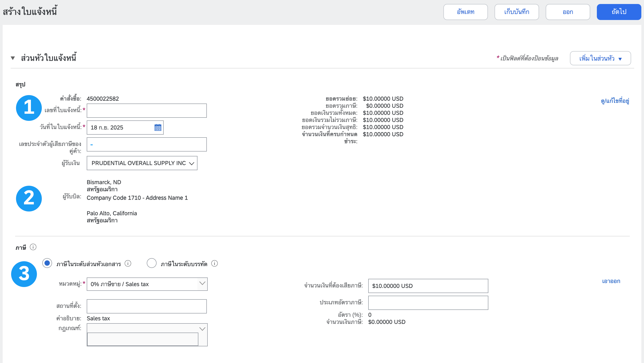Click info icon beside ภาษีในระดับบรรทัด
The width and height of the screenshot is (644, 363).
215,263
